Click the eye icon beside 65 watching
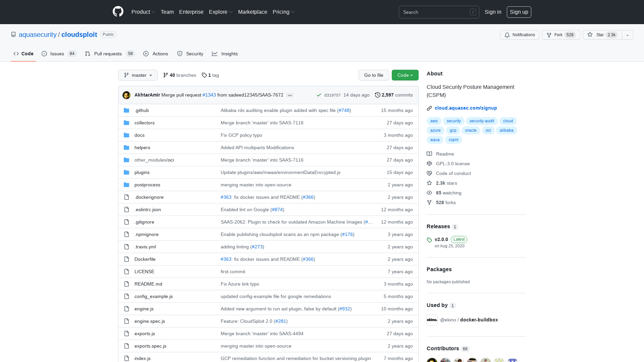Screen dimensions: 644x362 429,193
